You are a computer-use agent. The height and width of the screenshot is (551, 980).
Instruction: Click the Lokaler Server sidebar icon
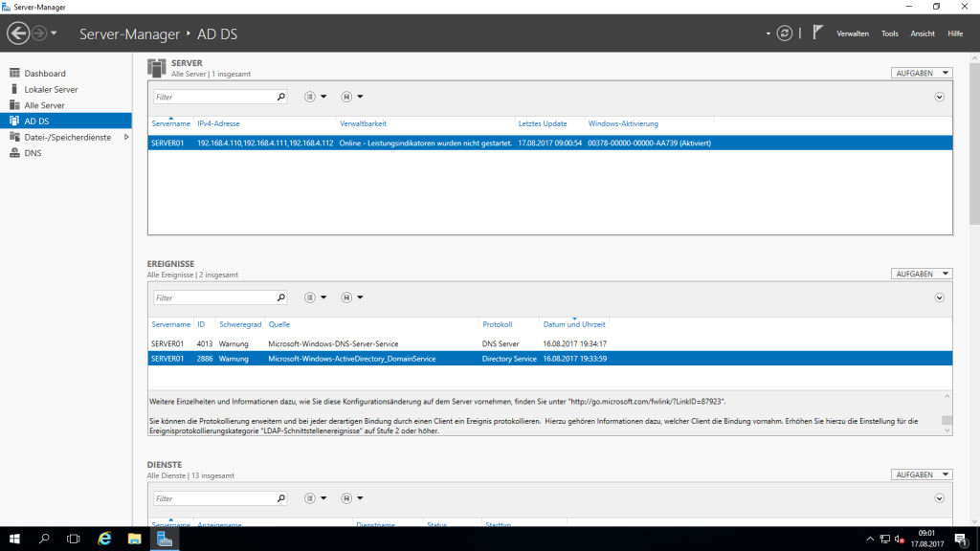tap(14, 89)
